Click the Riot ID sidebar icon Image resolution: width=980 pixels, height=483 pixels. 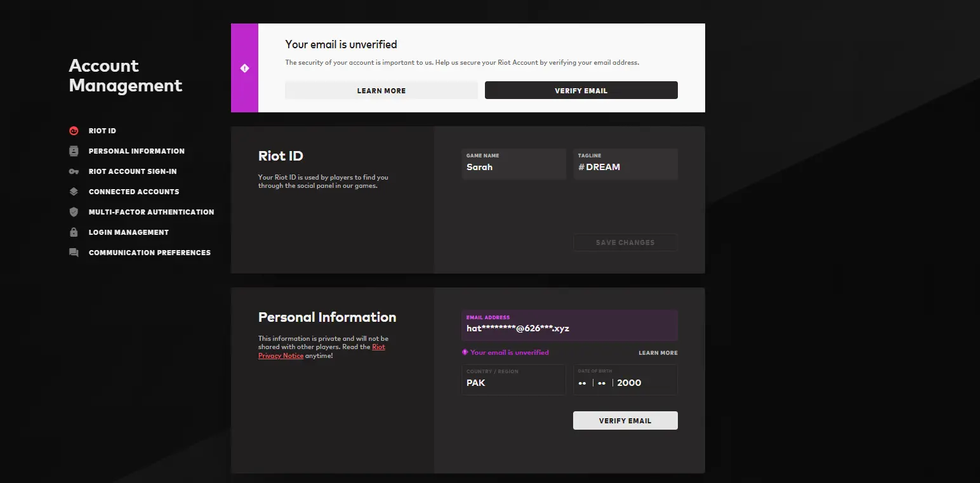coord(74,131)
